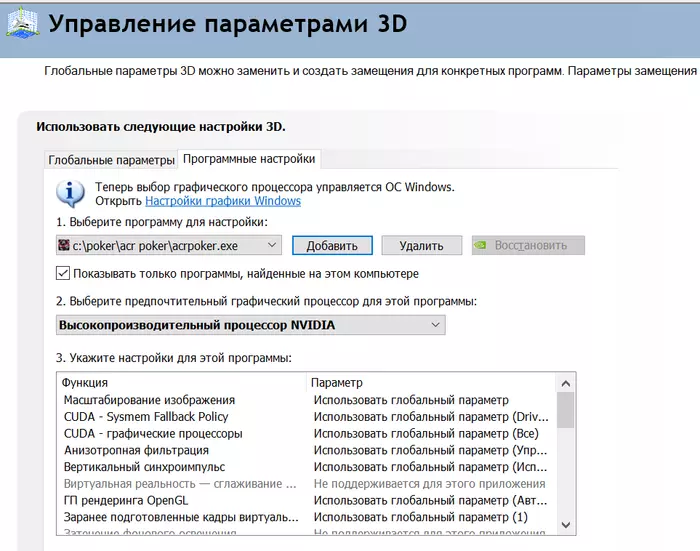Click the blue info bubble icon

70,194
